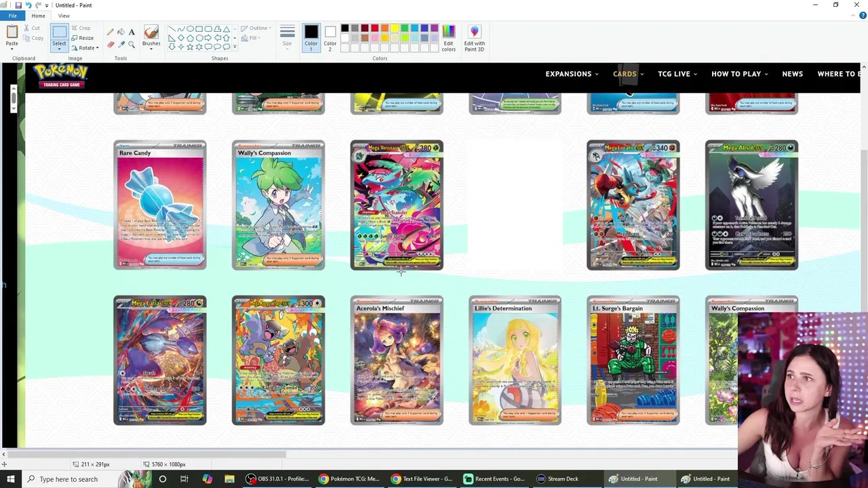Pick the yellow color swatch

click(x=395, y=28)
